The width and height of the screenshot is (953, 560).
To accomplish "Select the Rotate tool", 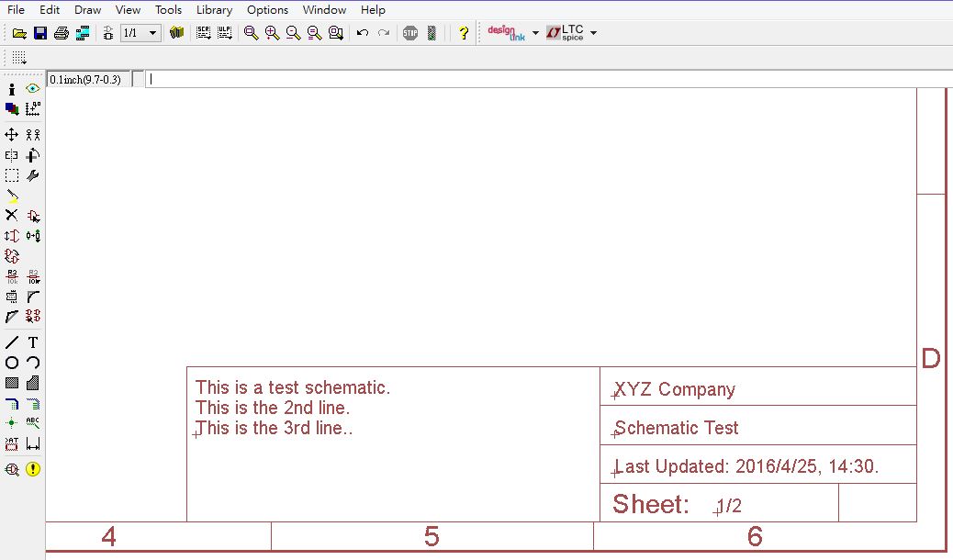I will pyautogui.click(x=33, y=155).
